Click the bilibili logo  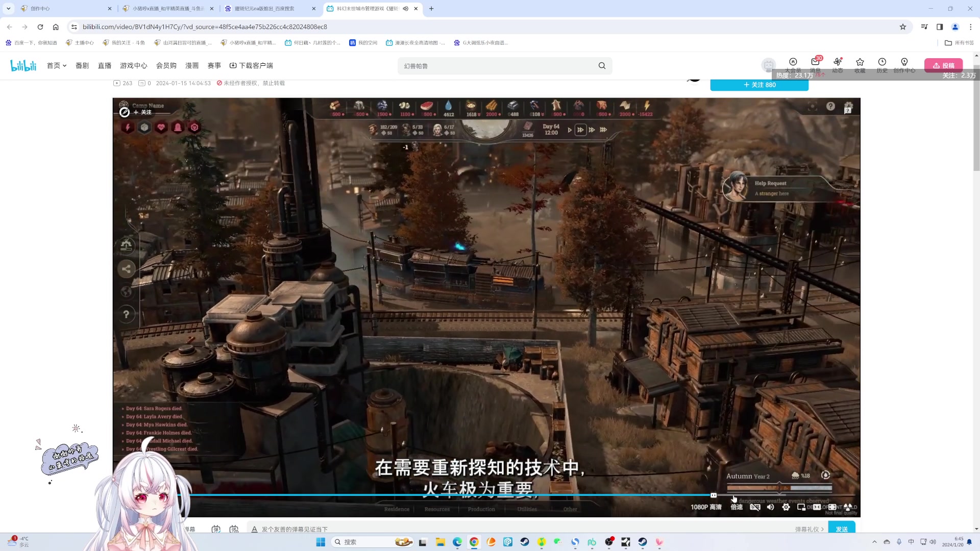(x=23, y=65)
